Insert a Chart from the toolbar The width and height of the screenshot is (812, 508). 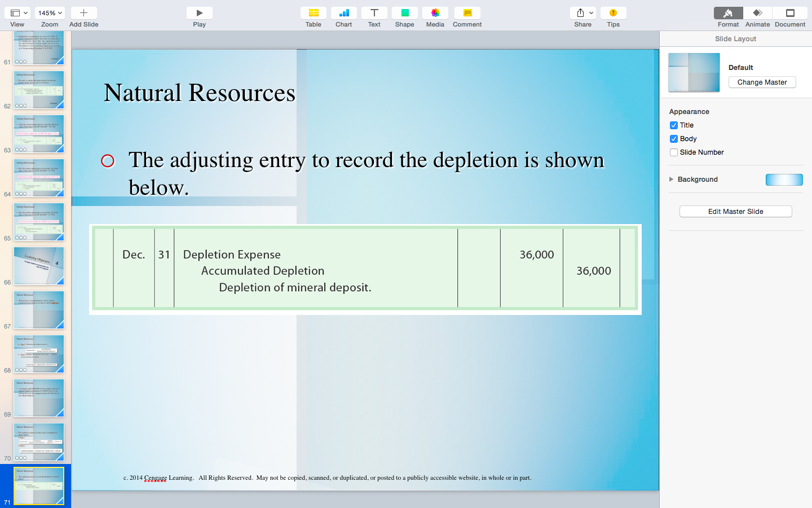point(344,13)
